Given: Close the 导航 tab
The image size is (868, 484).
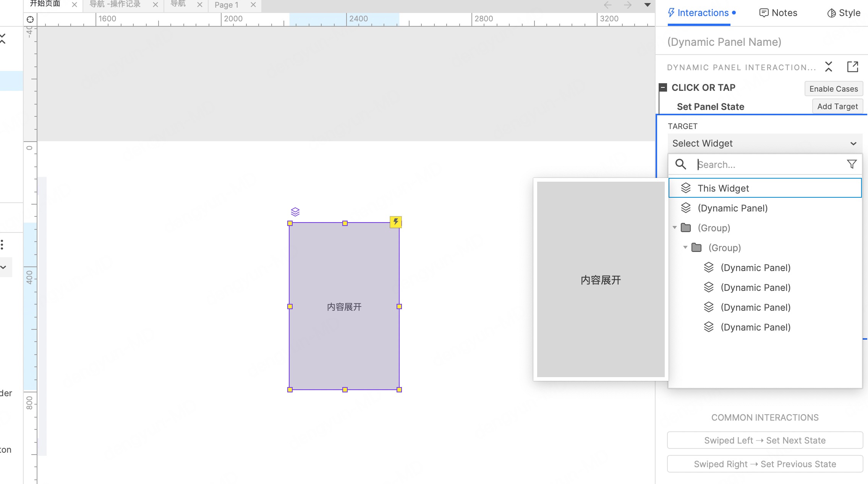Looking at the screenshot, I should (200, 5).
